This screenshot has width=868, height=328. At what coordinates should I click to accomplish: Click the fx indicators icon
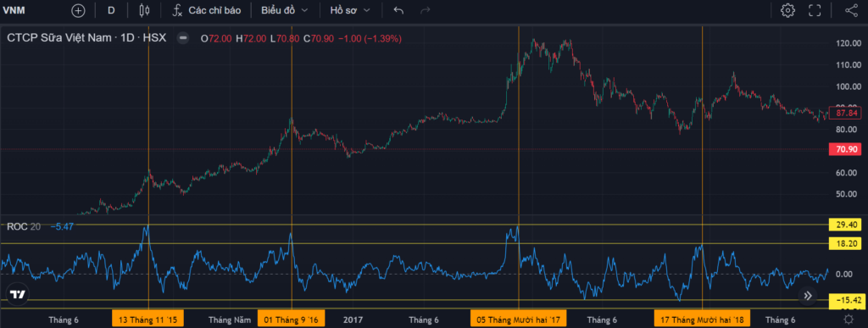click(x=178, y=10)
